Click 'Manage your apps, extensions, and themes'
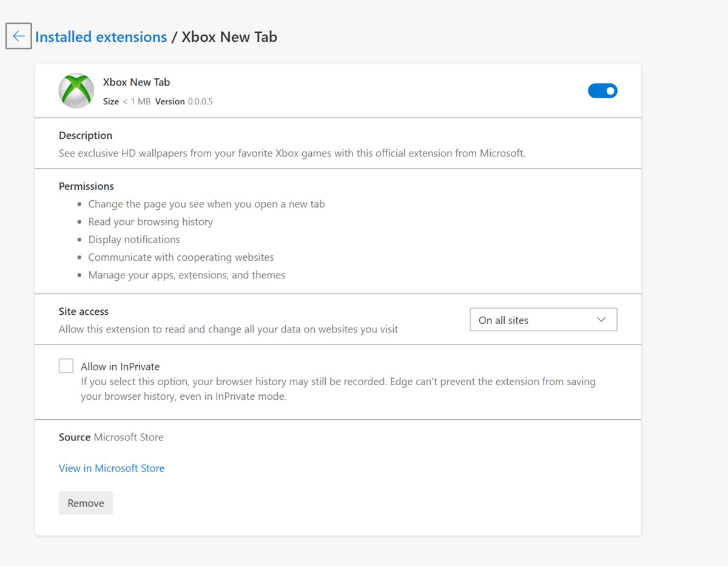The height and width of the screenshot is (566, 728). click(x=187, y=275)
